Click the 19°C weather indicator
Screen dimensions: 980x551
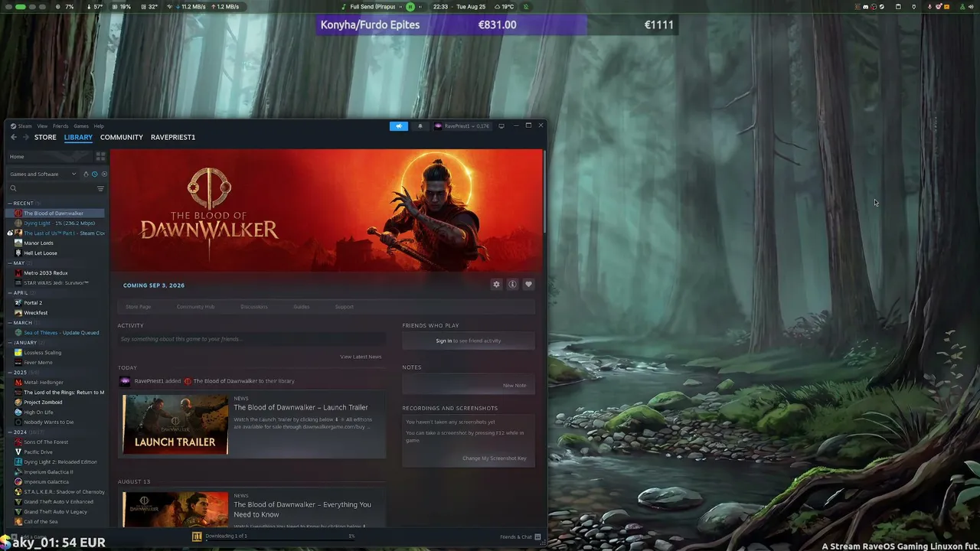503,7
